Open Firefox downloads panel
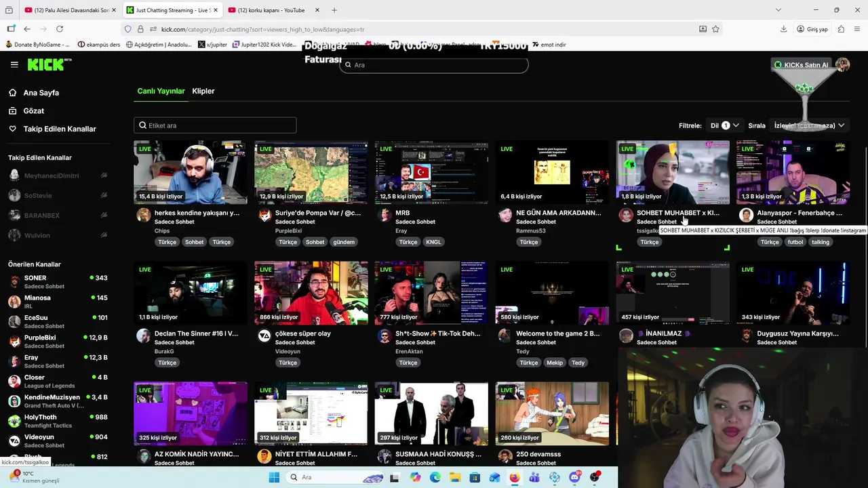Screen dimensions: 868x488 783,29
